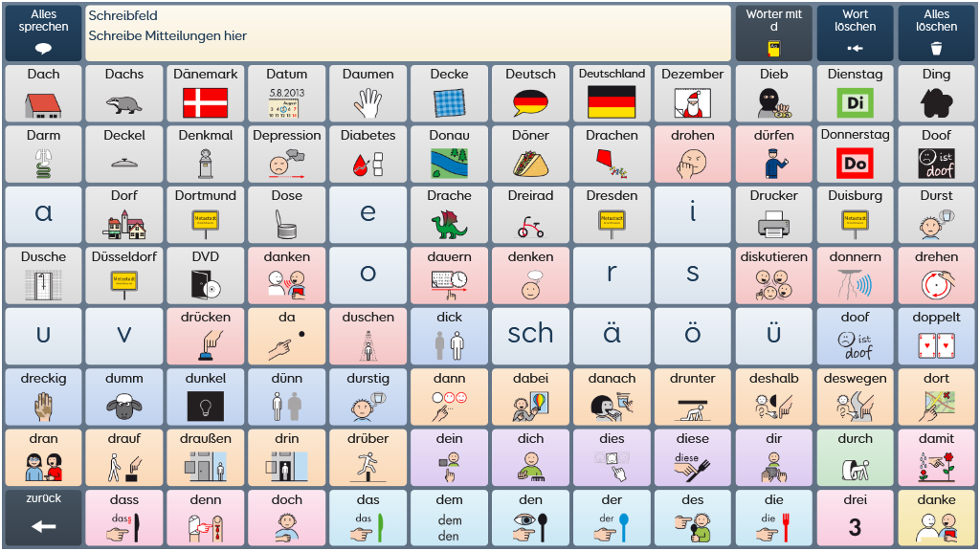Select the drei number 3 tile
Viewport: 980px width, 551px height.
click(855, 518)
